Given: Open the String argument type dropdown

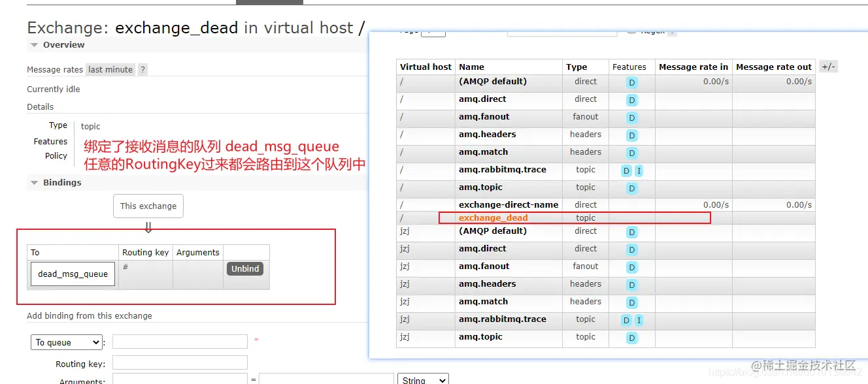Looking at the screenshot, I should tap(423, 380).
